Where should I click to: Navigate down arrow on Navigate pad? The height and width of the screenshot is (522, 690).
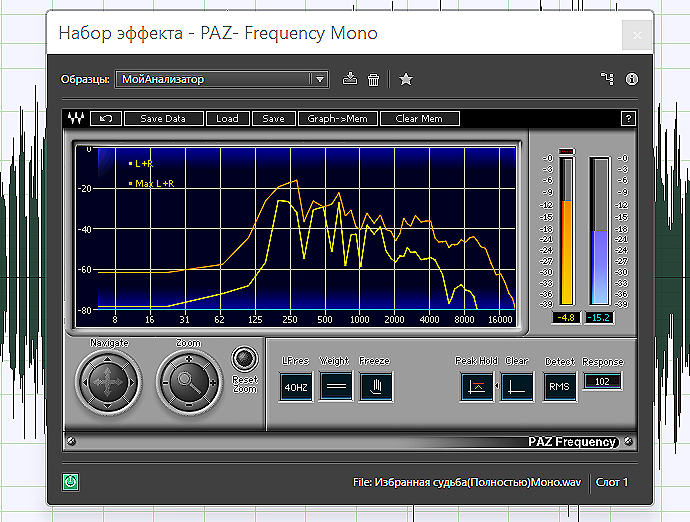click(108, 405)
